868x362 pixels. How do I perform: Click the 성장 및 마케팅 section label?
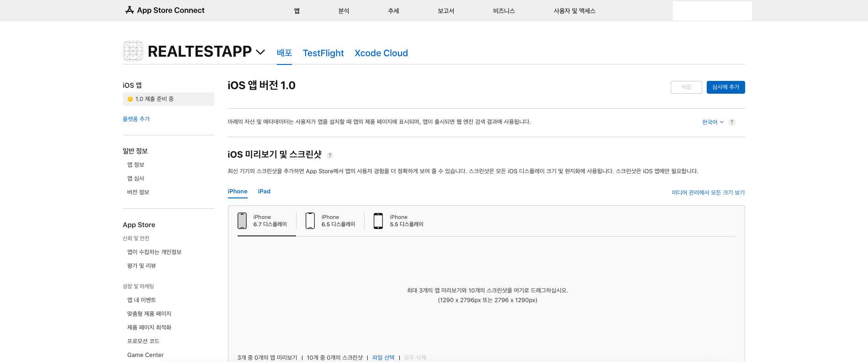tap(138, 286)
